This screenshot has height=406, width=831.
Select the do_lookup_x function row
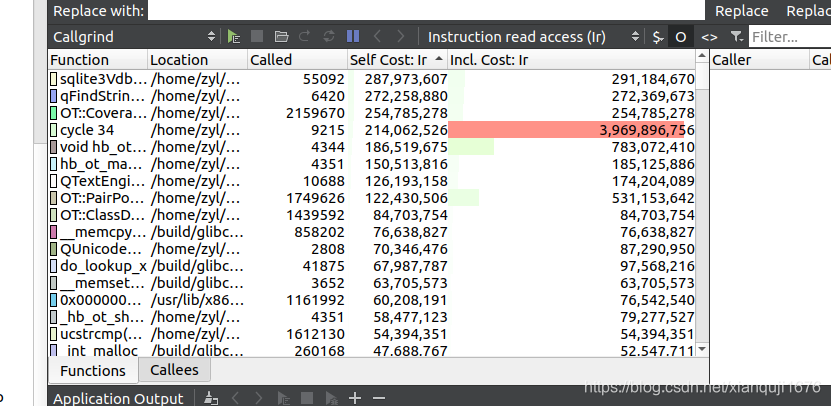point(372,267)
